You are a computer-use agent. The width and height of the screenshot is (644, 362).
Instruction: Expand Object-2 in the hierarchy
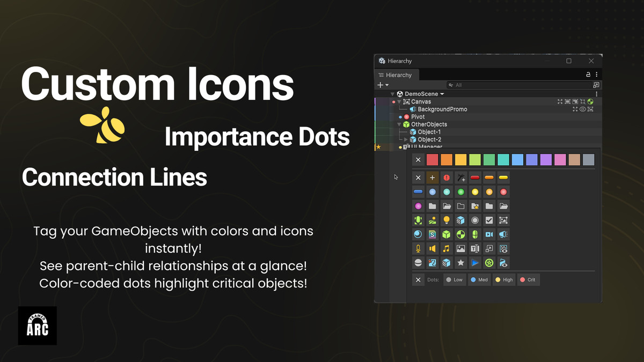click(x=405, y=139)
